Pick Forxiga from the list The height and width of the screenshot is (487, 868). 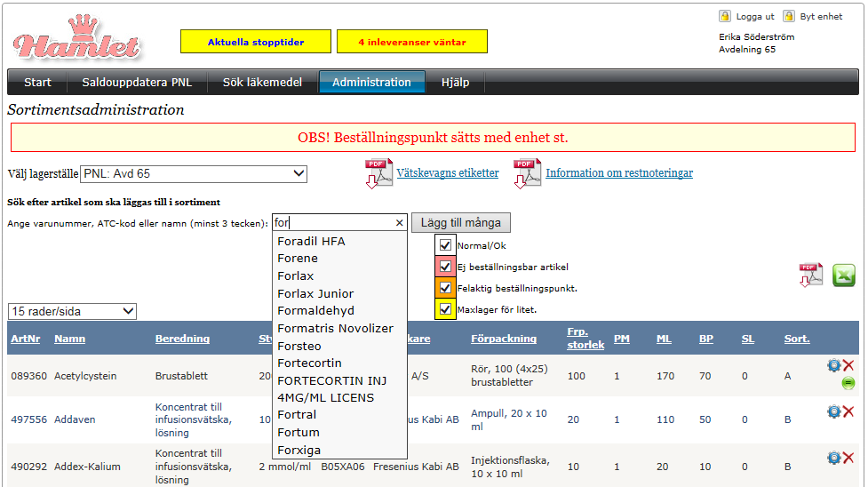(x=299, y=450)
